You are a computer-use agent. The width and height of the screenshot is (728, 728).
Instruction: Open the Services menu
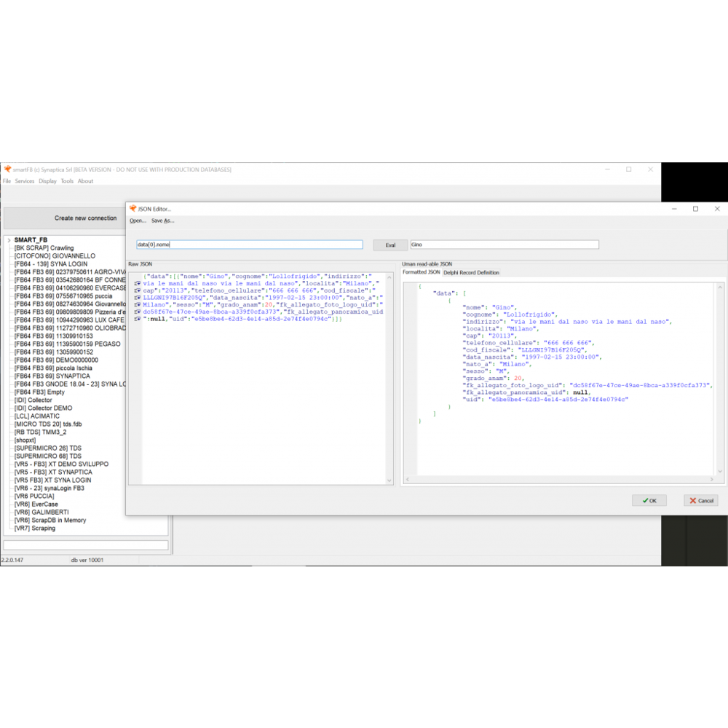pyautogui.click(x=25, y=181)
